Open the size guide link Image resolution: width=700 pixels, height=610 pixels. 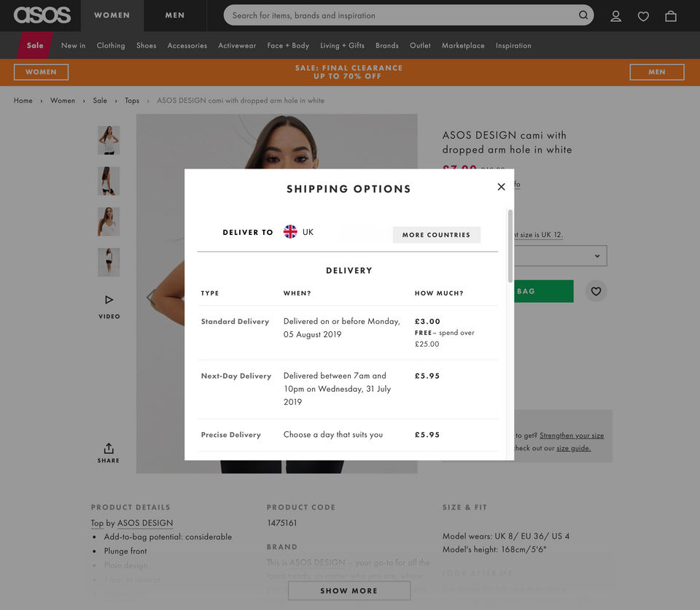tap(574, 448)
